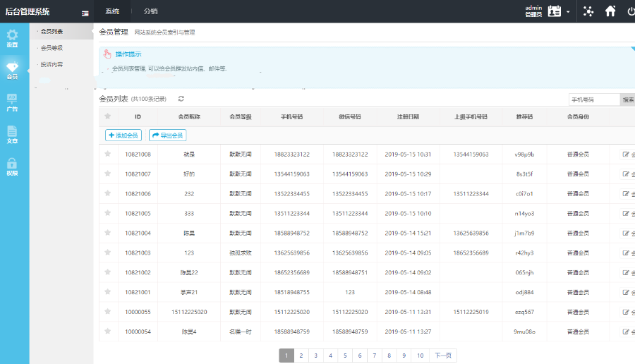The height and width of the screenshot is (364, 635).
Task: Focus the 手机号码 search input field
Action: point(593,99)
